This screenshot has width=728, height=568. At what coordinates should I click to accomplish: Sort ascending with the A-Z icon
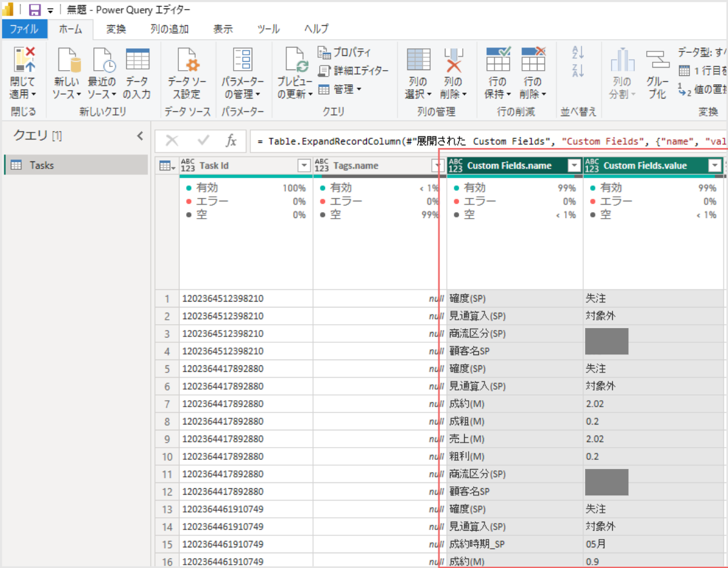point(578,52)
